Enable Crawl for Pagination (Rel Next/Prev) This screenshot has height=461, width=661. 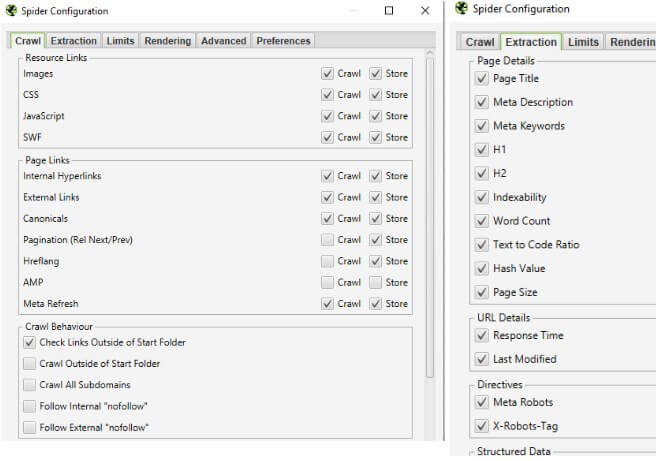(x=328, y=240)
